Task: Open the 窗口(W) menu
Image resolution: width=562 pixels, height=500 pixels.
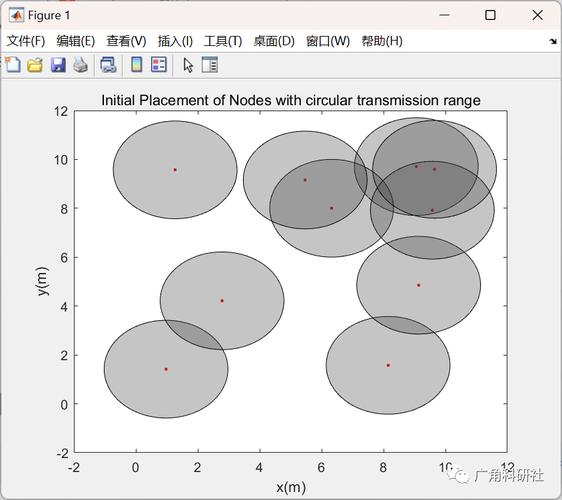Action: pyautogui.click(x=328, y=41)
